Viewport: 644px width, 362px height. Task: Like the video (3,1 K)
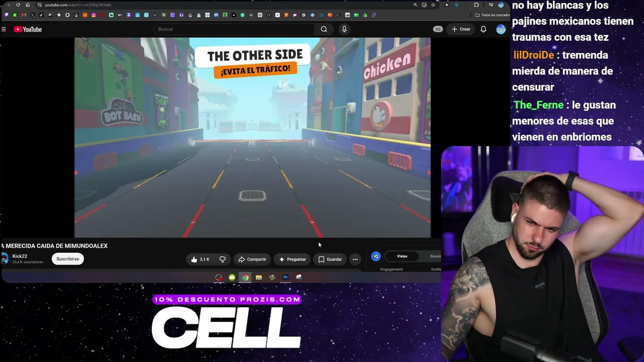(x=200, y=259)
